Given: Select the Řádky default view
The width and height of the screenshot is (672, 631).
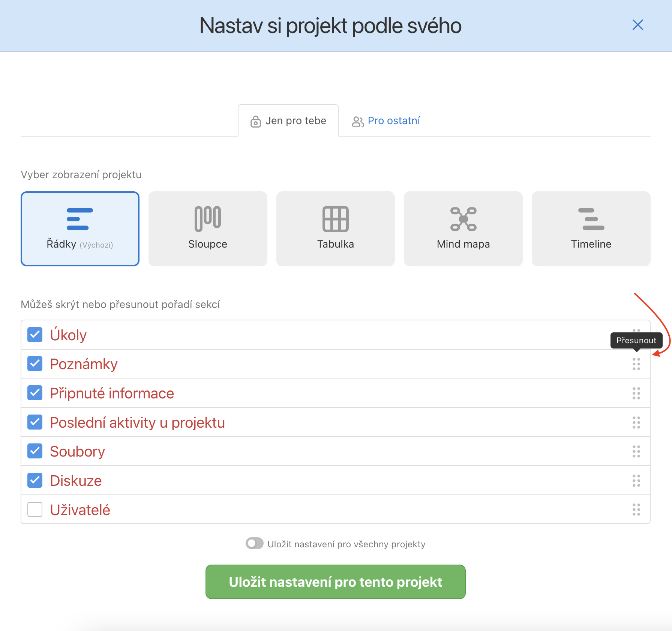Looking at the screenshot, I should [80, 229].
